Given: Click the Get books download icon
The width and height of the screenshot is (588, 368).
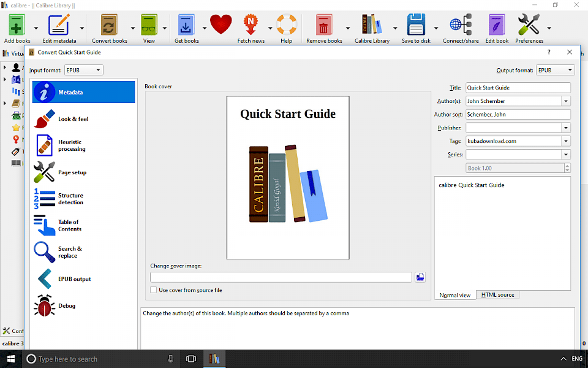Looking at the screenshot, I should tap(186, 25).
